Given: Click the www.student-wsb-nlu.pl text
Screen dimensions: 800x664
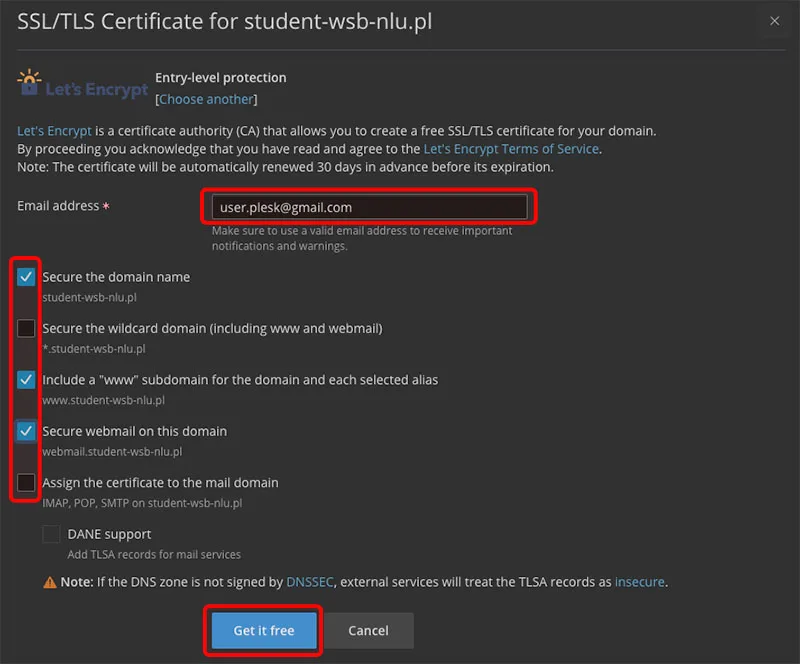Looking at the screenshot, I should click(x=104, y=400).
